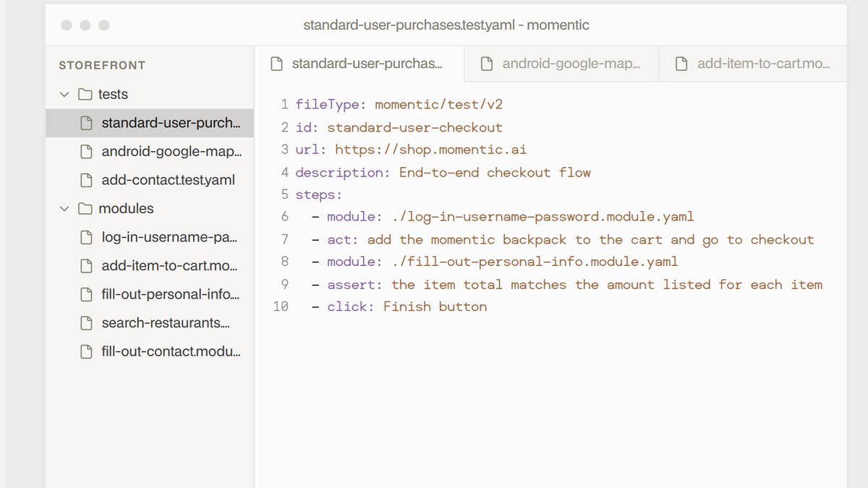Switch to the standard-user-purchas… tab
This screenshot has height=488, width=868.
(x=359, y=64)
